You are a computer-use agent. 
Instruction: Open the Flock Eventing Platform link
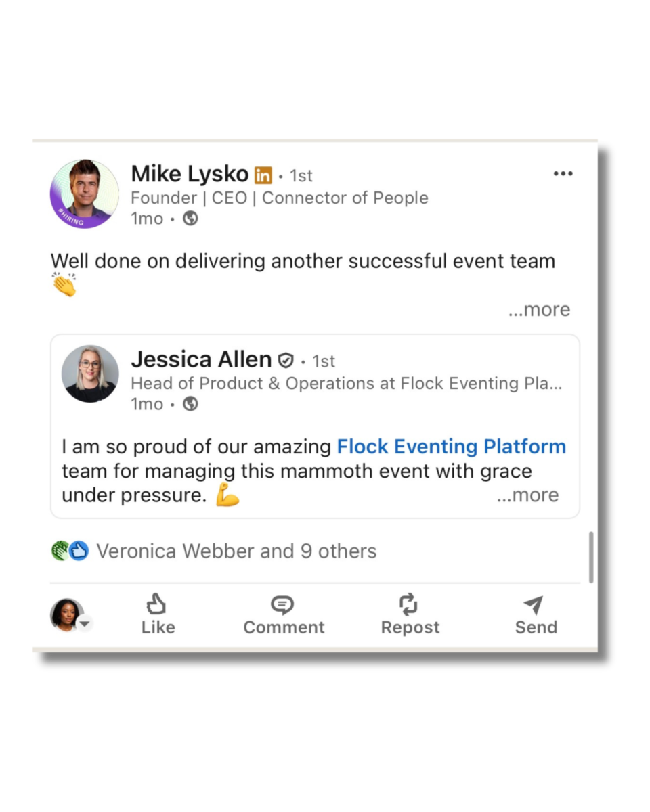[451, 447]
